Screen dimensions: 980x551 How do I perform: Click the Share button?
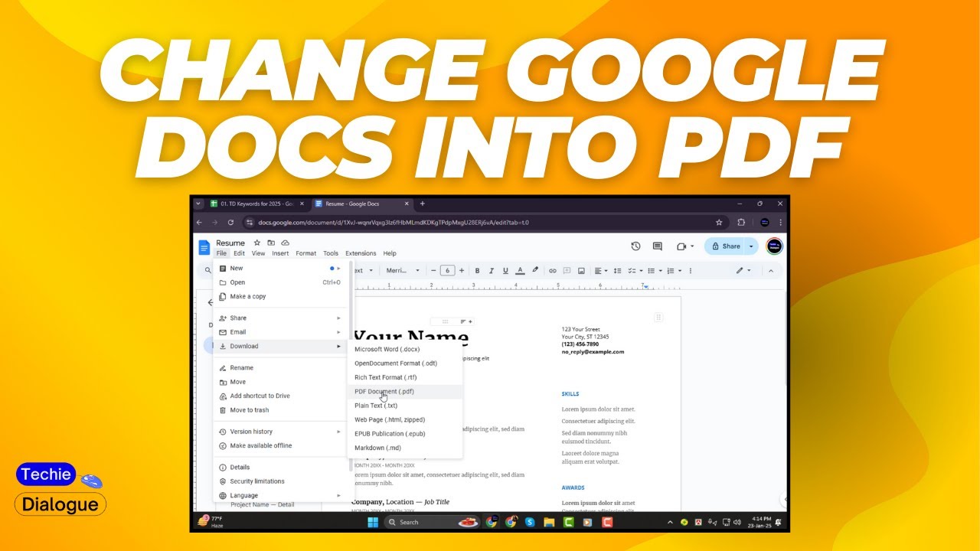726,246
